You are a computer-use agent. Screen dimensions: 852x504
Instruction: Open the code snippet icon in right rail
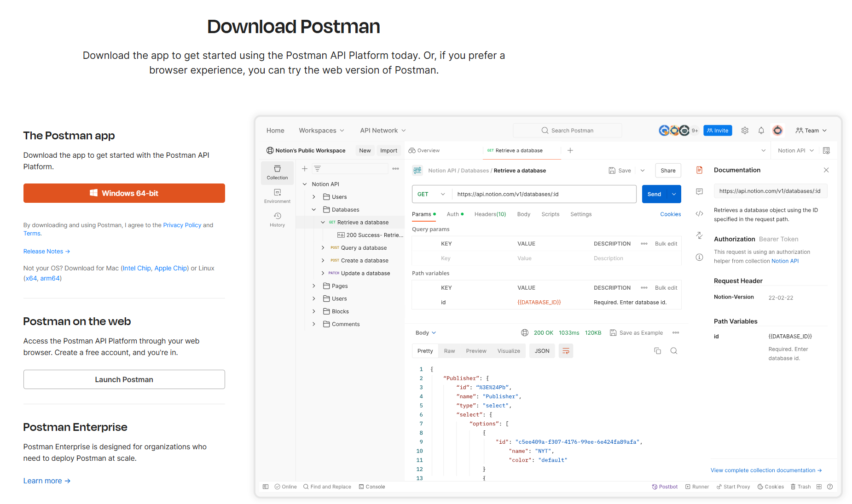(x=699, y=213)
